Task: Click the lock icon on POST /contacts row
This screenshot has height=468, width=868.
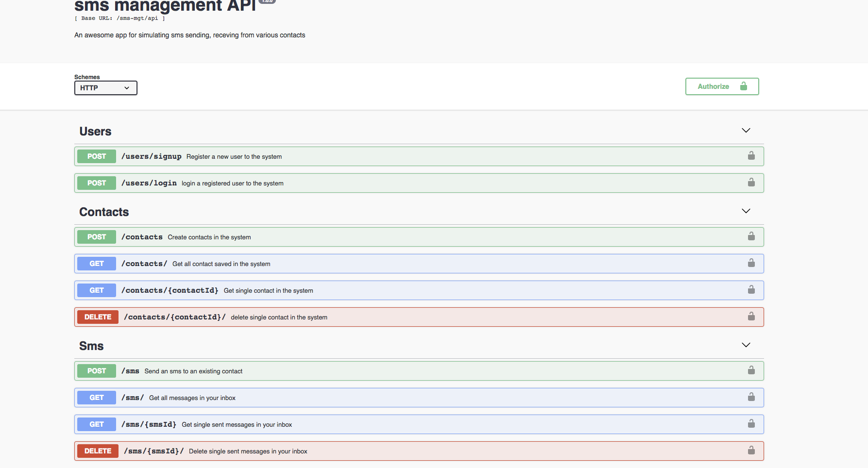Action: [x=751, y=236]
